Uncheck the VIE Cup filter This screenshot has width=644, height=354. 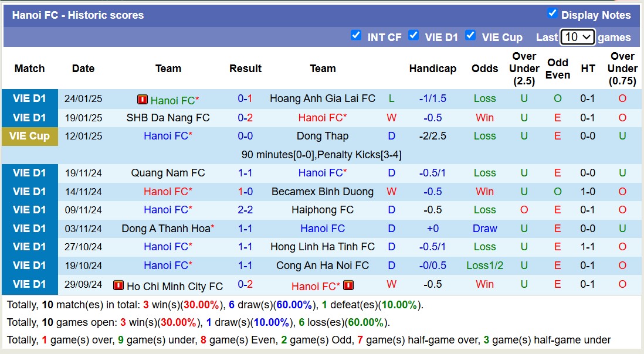click(x=470, y=36)
